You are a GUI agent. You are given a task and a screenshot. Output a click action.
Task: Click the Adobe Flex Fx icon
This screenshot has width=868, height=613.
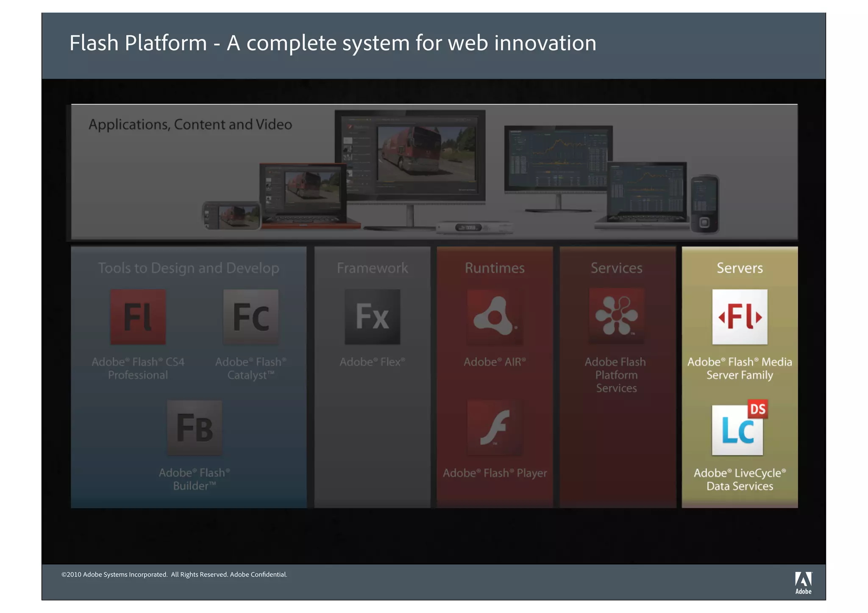point(372,316)
